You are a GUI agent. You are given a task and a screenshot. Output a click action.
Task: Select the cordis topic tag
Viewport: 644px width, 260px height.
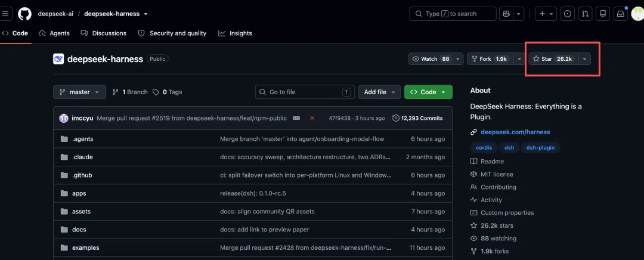(x=484, y=147)
